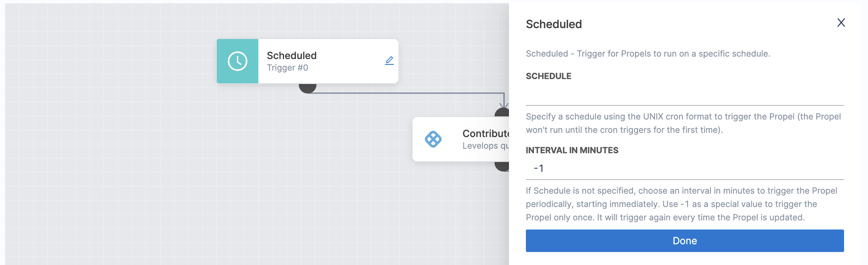Screen dimensions: 868x265
Task: Click the Levelops subtitle on the Contributor node
Action: click(x=485, y=146)
